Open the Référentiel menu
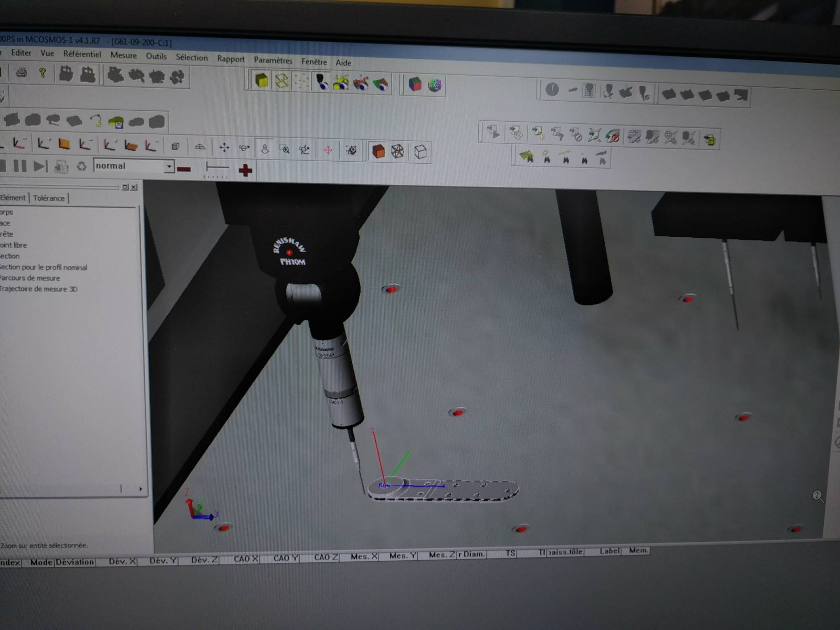840x630 pixels. tap(82, 54)
